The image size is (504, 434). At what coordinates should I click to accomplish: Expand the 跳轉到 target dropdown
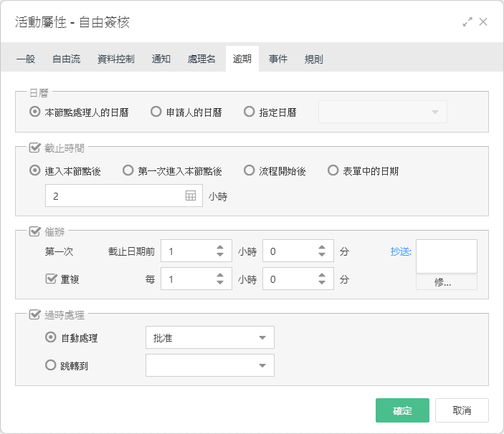pyautogui.click(x=210, y=365)
